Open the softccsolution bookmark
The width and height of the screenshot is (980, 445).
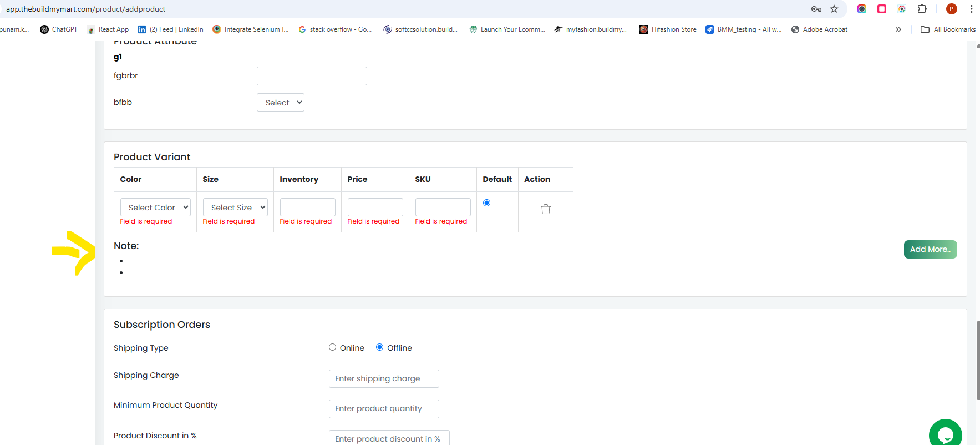coord(420,29)
